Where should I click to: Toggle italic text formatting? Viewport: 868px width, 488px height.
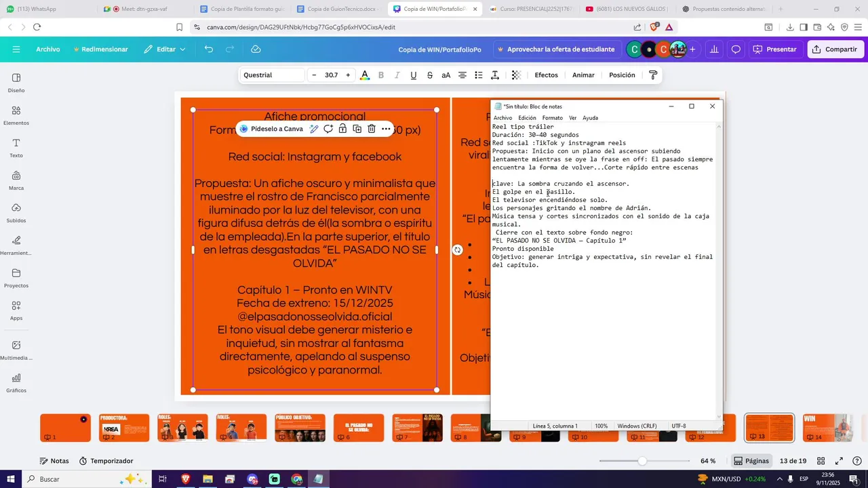[397, 75]
